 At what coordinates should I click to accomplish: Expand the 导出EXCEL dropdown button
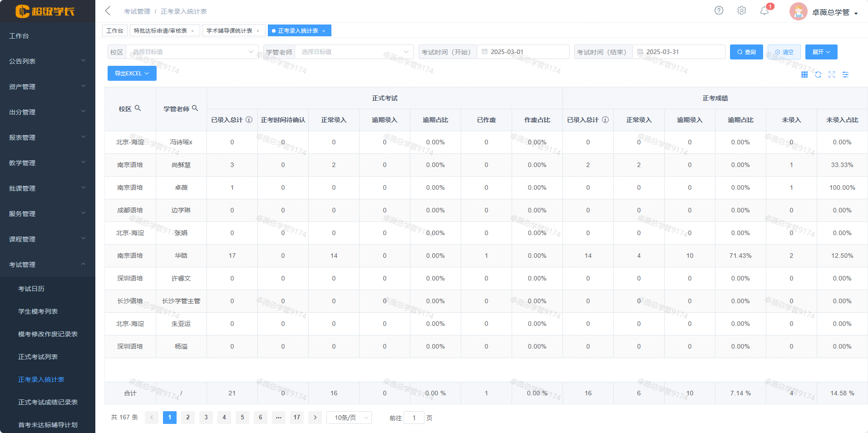pos(132,74)
